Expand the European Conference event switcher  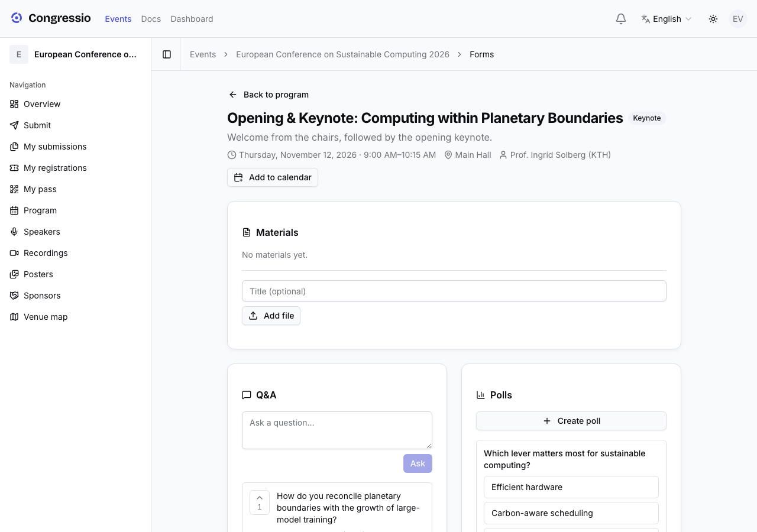pyautogui.click(x=76, y=54)
